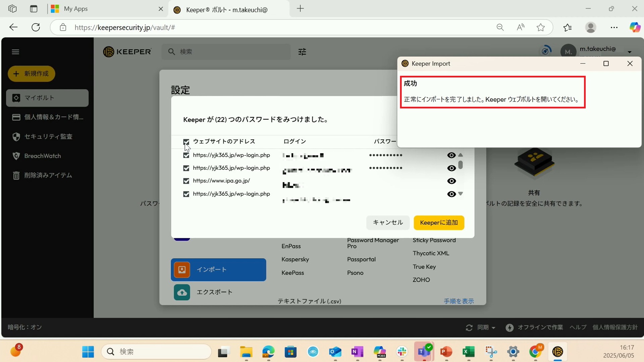Show password for first yjk365.jp entry

tap(451, 155)
